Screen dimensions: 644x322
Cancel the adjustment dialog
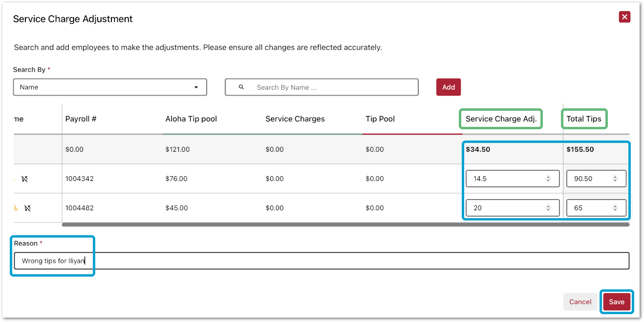point(580,302)
